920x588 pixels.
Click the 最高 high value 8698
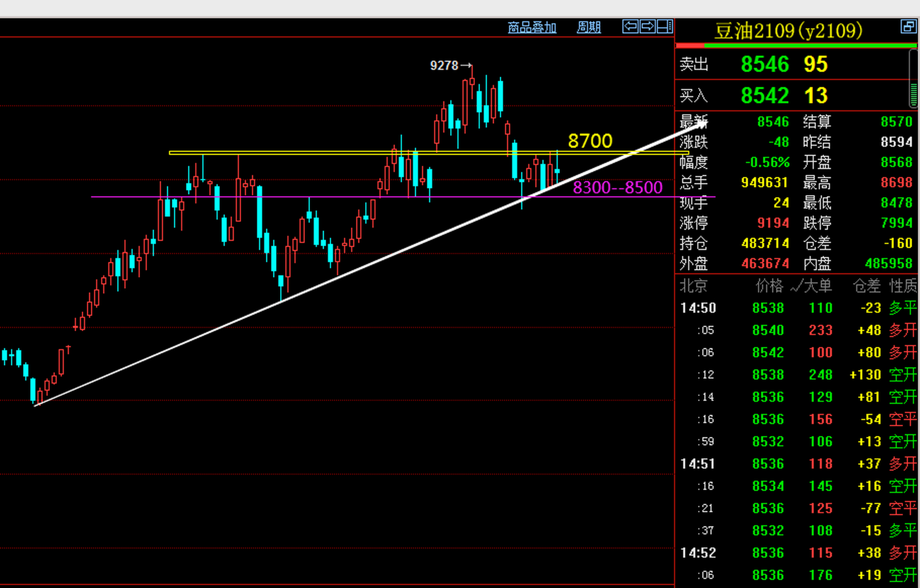(x=897, y=182)
